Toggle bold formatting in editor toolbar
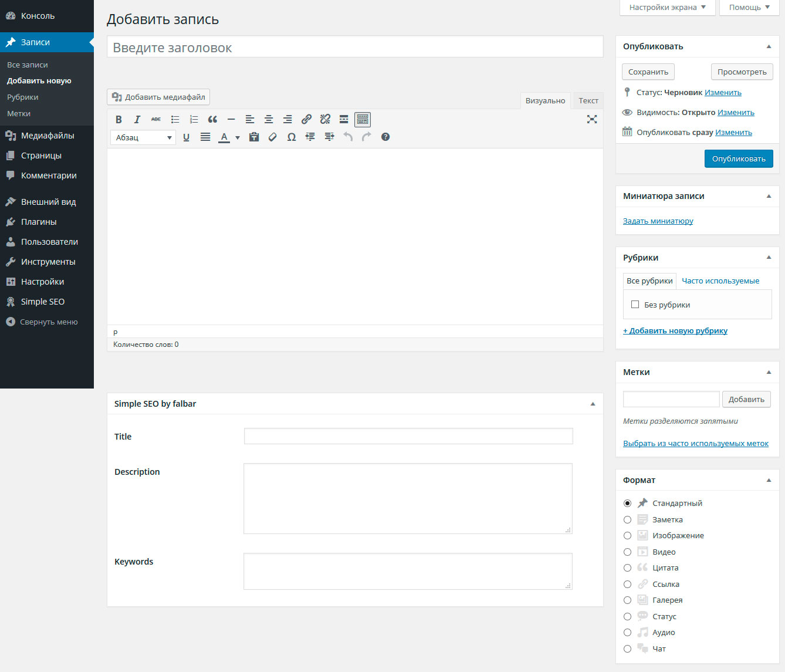This screenshot has width=785, height=672. [x=119, y=119]
